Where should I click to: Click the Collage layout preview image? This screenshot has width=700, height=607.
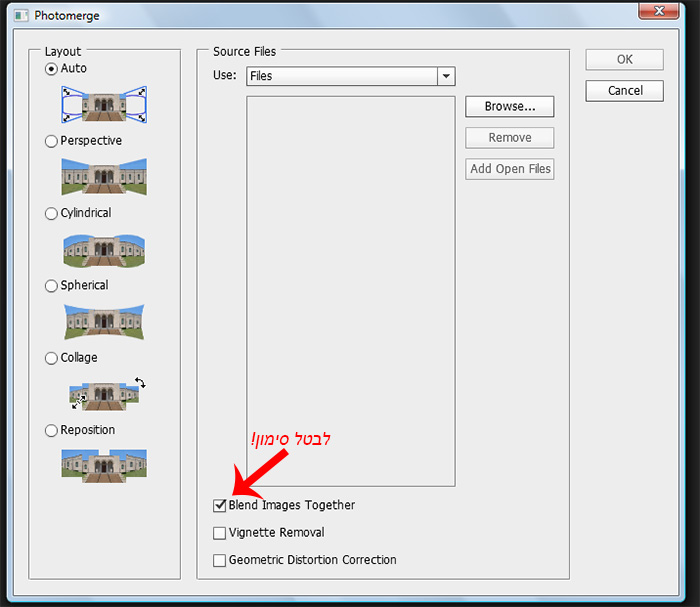pyautogui.click(x=105, y=394)
